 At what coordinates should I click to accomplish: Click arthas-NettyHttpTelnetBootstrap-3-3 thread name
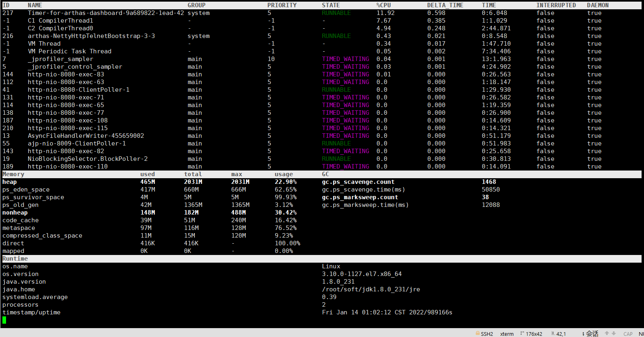91,36
